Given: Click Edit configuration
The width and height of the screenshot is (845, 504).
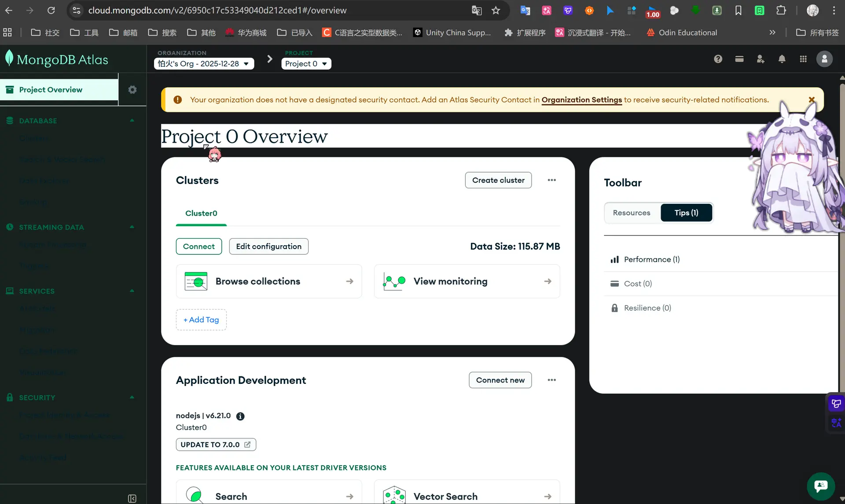Looking at the screenshot, I should tap(269, 246).
